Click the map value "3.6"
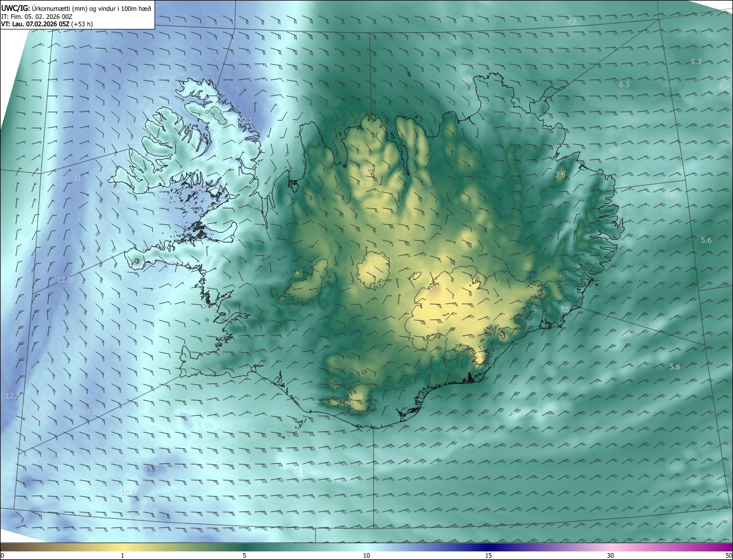733x560 pixels. [x=561, y=175]
